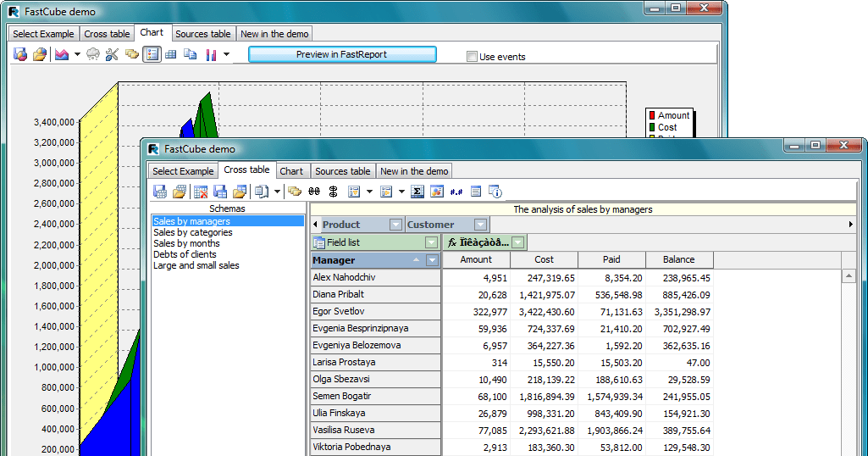Click the open cube folder icon in Cross table toolbar
Screen dimensions: 868x456
180,192
